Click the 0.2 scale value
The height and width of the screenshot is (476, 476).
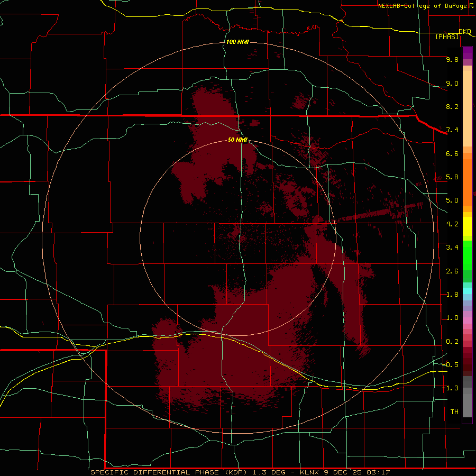point(452,342)
